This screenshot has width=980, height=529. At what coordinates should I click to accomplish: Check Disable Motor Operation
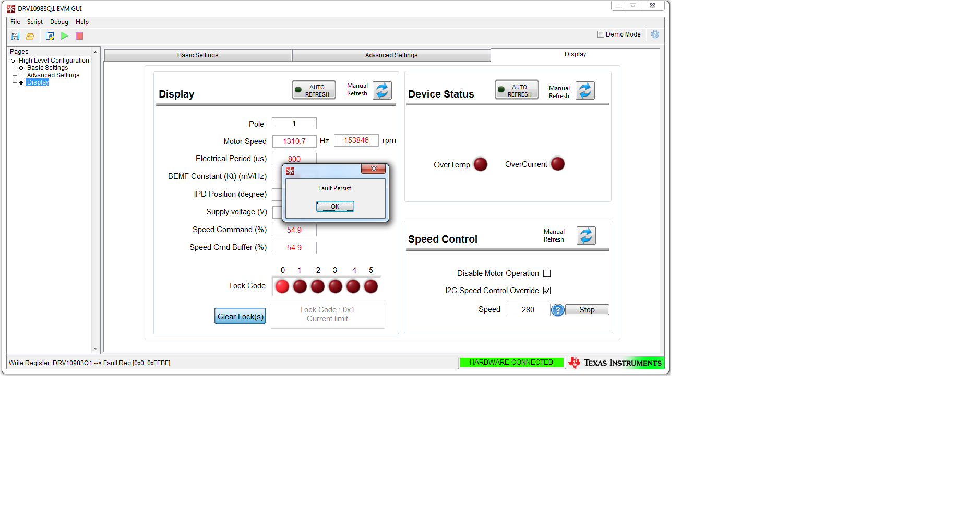tap(547, 273)
